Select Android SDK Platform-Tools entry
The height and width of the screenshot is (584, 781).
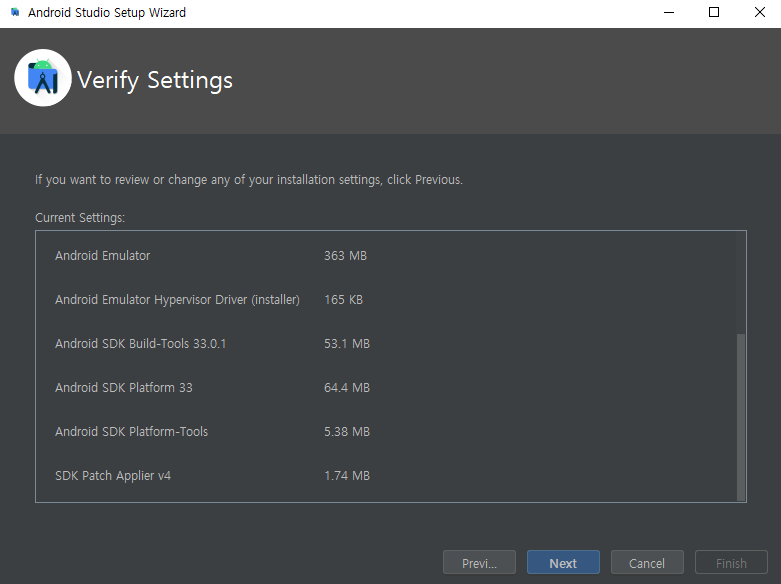point(131,432)
